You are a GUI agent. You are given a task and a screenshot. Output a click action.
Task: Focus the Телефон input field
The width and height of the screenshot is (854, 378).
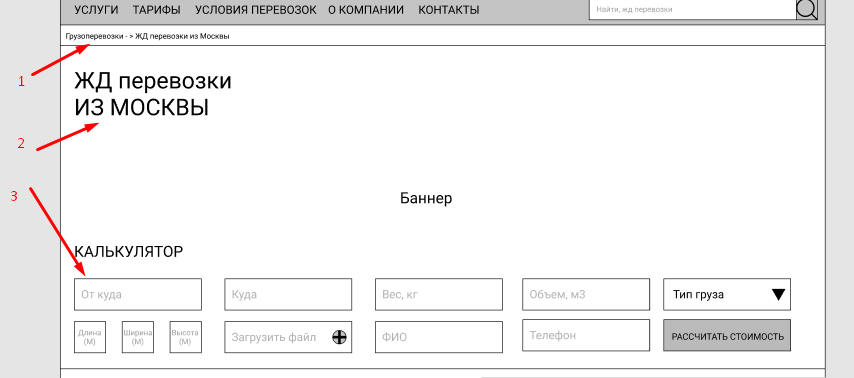point(586,335)
